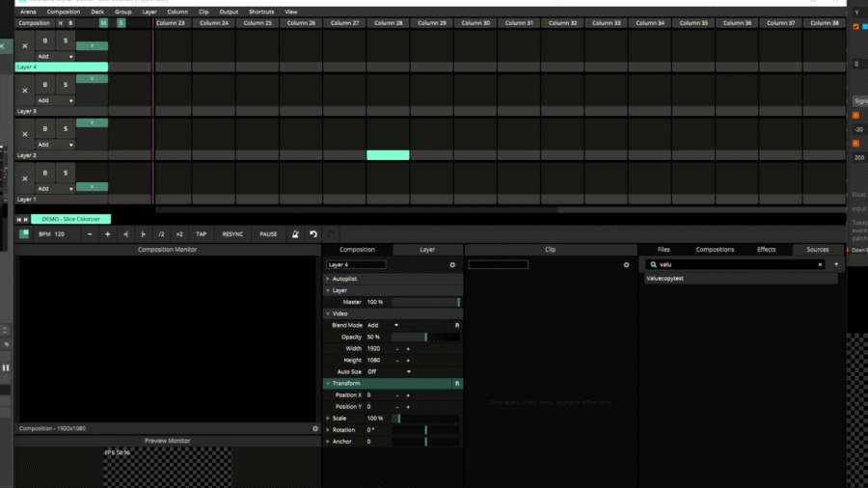Expand the Autopilot section
The image size is (868, 488).
coord(328,279)
